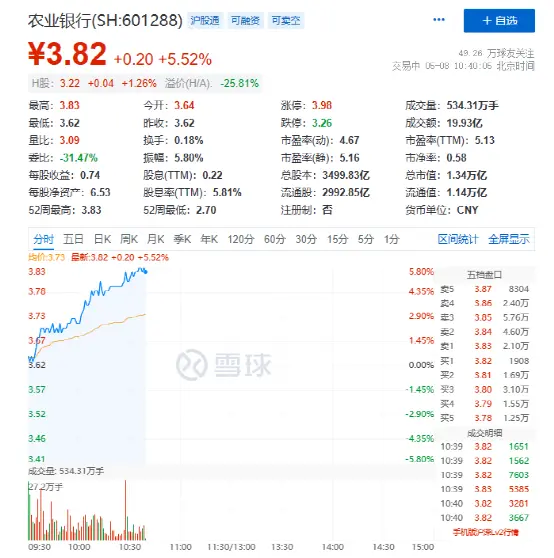Click the H股 price 3.22
The width and height of the screenshot is (554, 558).
(x=70, y=83)
